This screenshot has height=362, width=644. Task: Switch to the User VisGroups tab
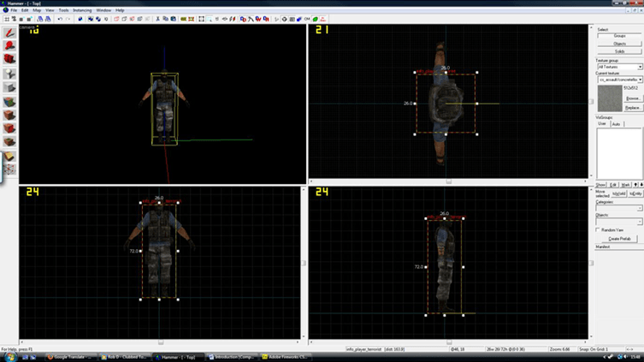pyautogui.click(x=602, y=124)
